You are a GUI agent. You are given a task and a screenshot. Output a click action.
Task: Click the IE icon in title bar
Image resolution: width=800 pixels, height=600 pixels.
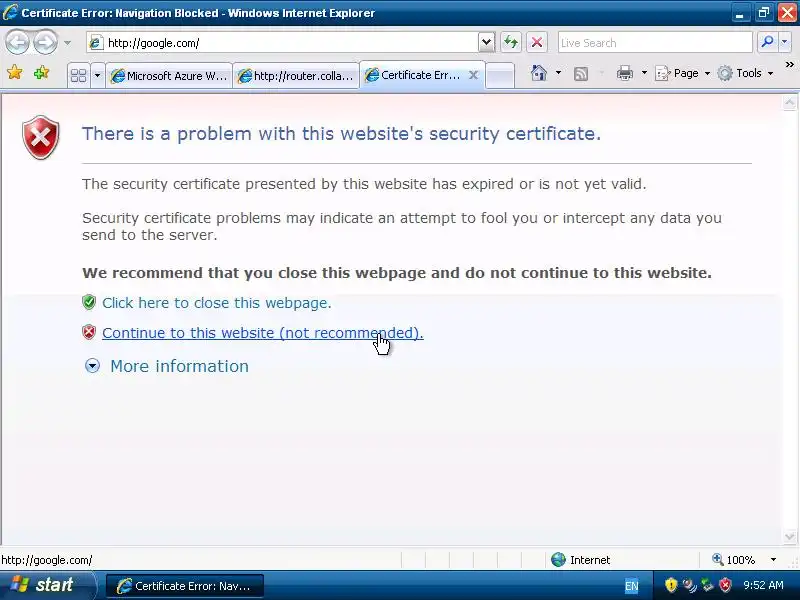coord(9,12)
